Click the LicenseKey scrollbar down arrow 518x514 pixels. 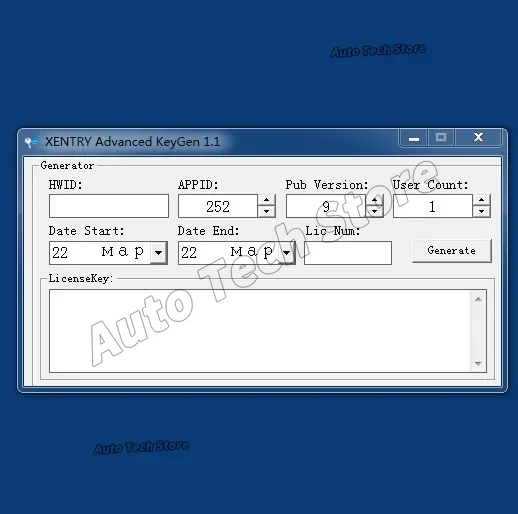coord(478,364)
